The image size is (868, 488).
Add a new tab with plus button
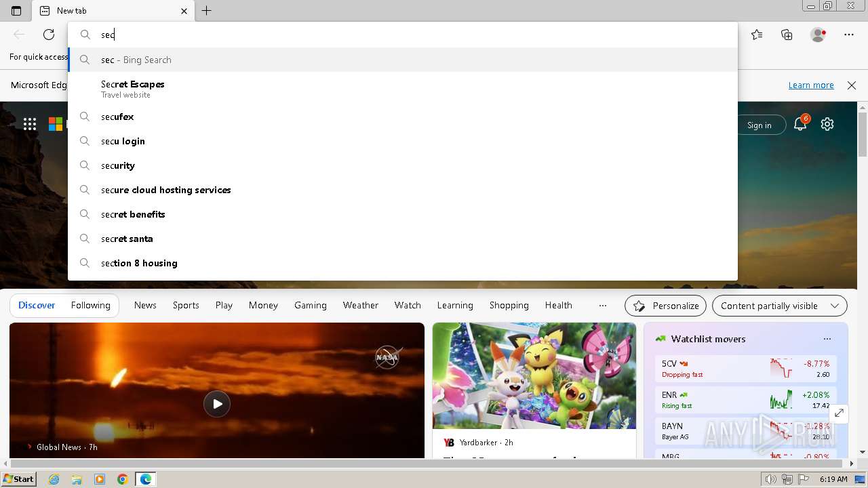[207, 11]
